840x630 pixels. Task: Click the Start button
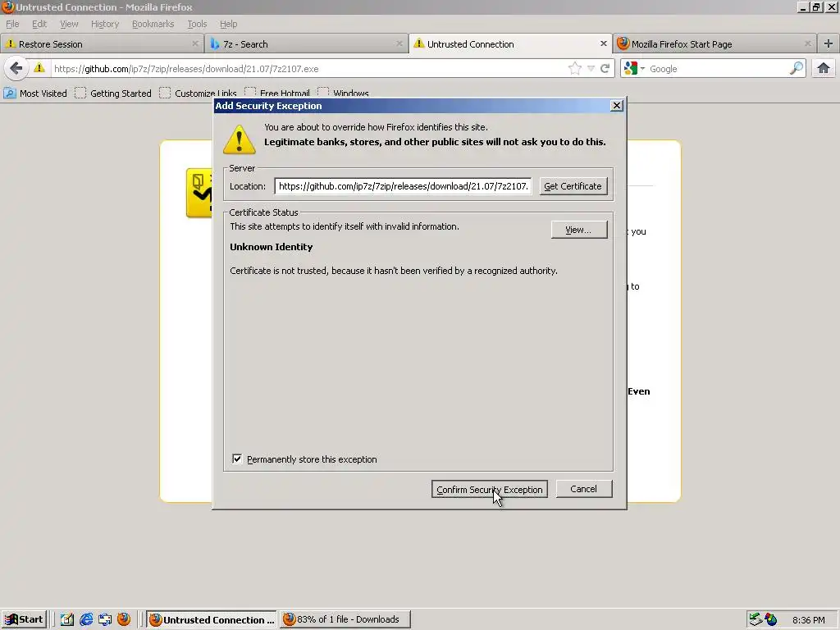tap(24, 619)
